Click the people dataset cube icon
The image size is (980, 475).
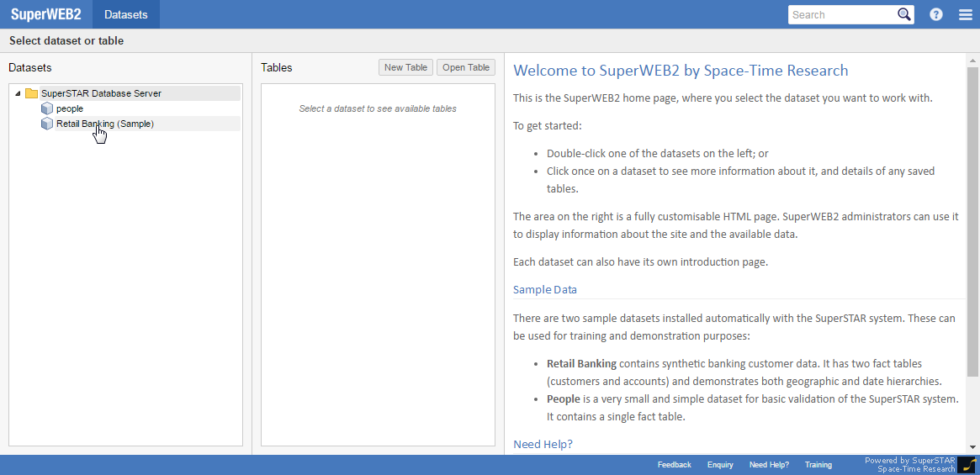(x=47, y=108)
